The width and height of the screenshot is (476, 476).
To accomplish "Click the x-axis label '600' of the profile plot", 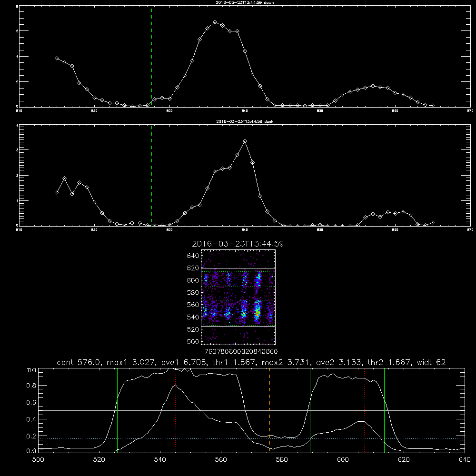I will [x=343, y=460].
